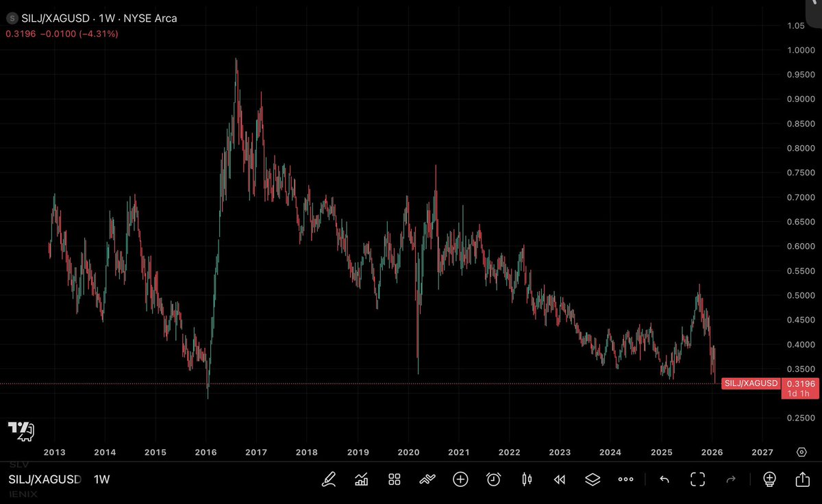Toggle fullscreen chart view
The image size is (822, 504).
click(697, 479)
